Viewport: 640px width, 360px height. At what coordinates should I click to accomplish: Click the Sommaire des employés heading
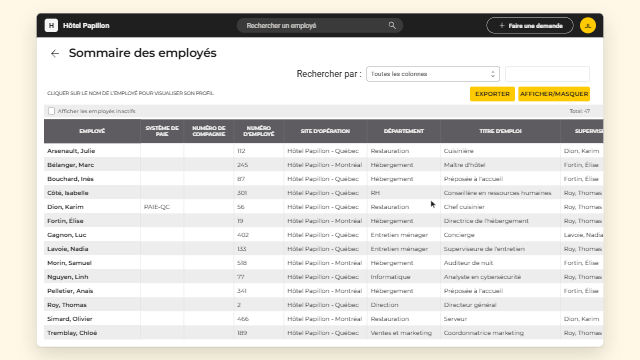[142, 53]
